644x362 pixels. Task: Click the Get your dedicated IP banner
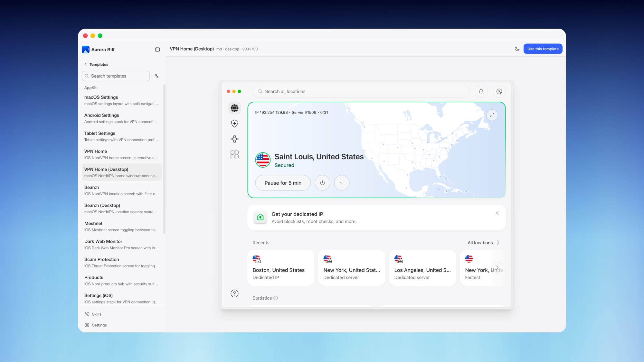pyautogui.click(x=376, y=218)
